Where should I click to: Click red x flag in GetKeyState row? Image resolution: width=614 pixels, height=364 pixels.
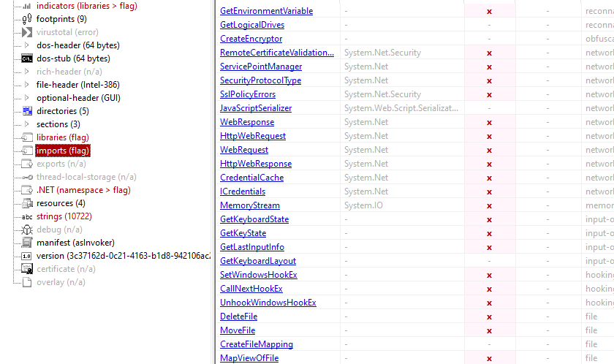tap(489, 234)
